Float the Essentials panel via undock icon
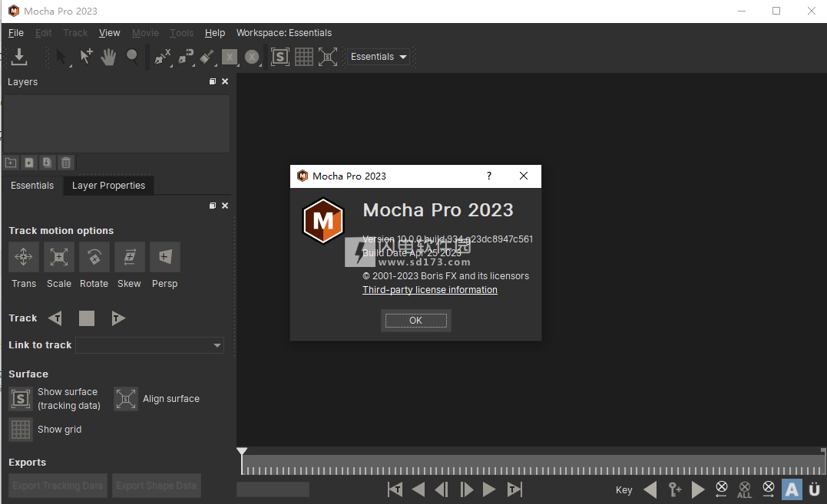 213,206
